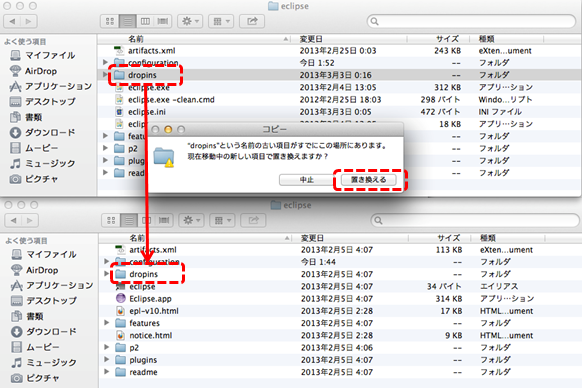Open the arrange dropdown in top window

point(221,21)
